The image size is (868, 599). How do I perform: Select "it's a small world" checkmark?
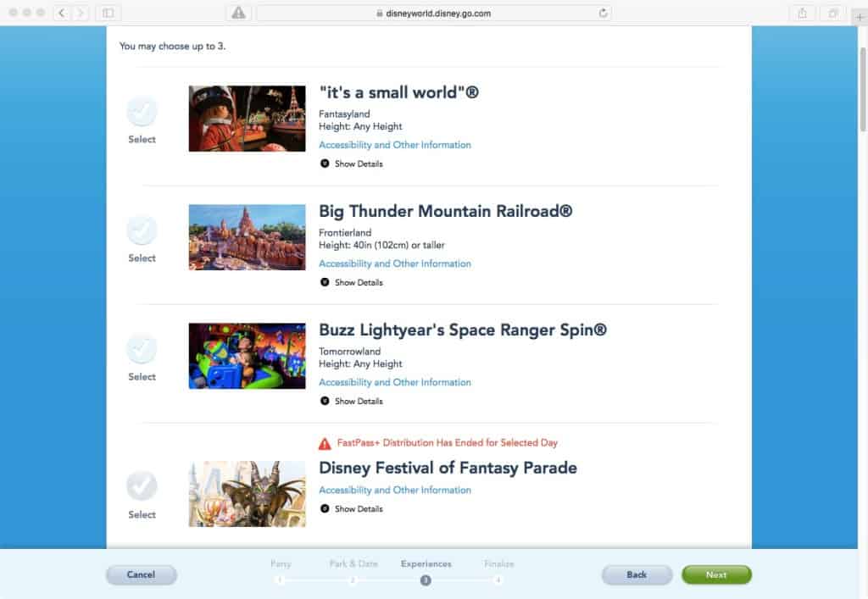point(142,112)
